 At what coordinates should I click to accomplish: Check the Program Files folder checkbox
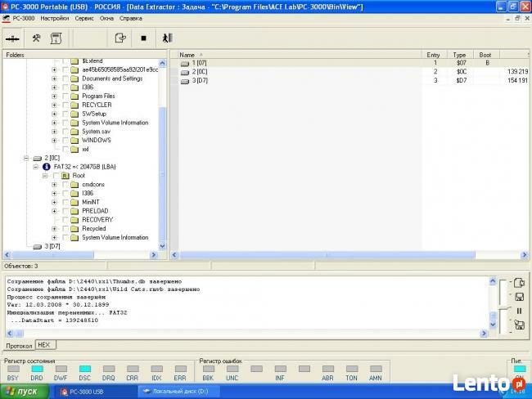pyautogui.click(x=65, y=96)
